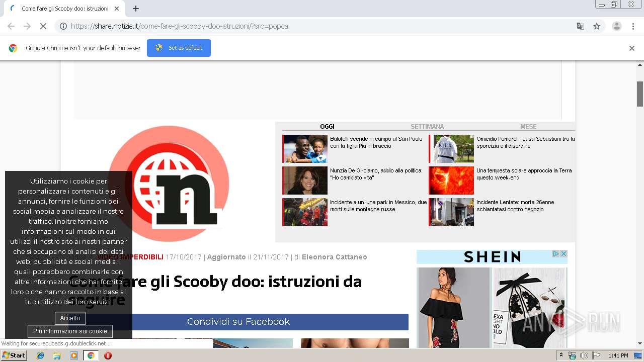Click the address bar URL
This screenshot has height=362, width=644.
pyautogui.click(x=180, y=26)
